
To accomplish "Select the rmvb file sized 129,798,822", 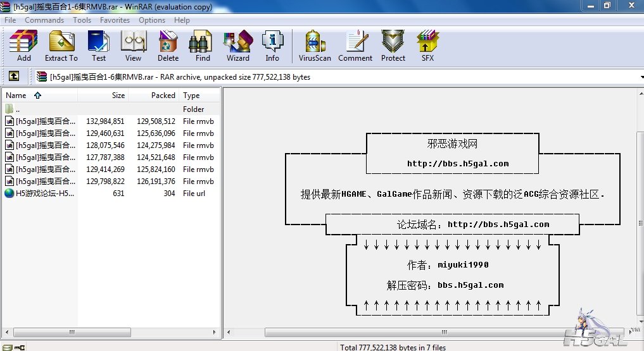I will point(111,182).
